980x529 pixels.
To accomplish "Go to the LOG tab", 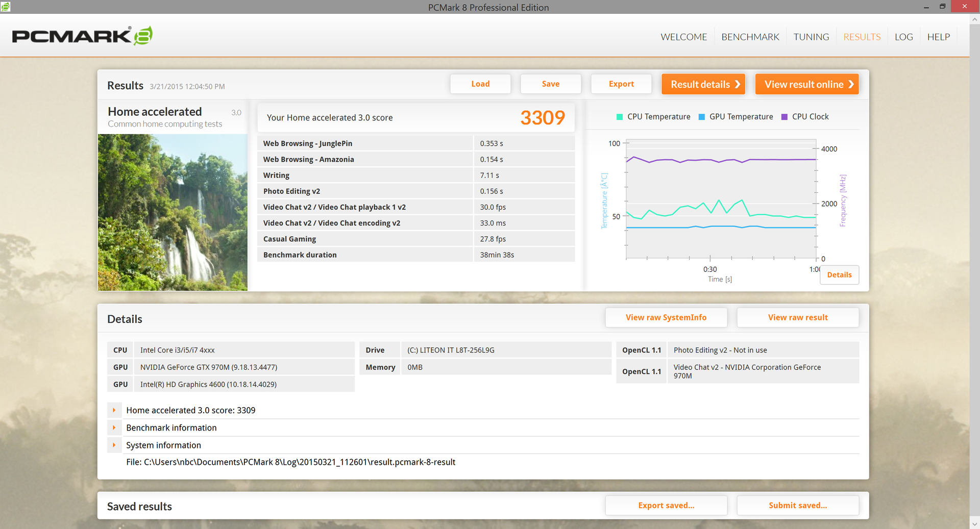I will (903, 37).
